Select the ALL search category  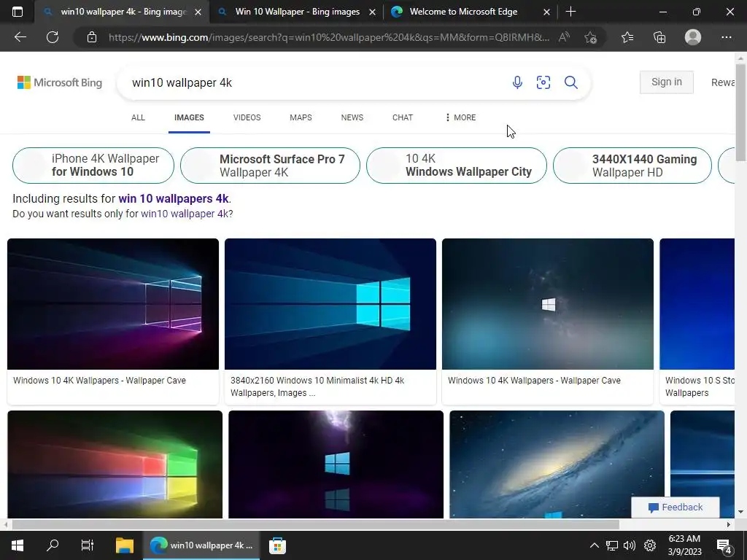coord(138,117)
